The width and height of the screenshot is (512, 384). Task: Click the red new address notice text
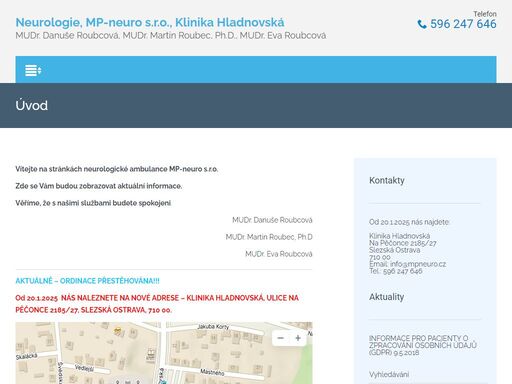(x=157, y=304)
